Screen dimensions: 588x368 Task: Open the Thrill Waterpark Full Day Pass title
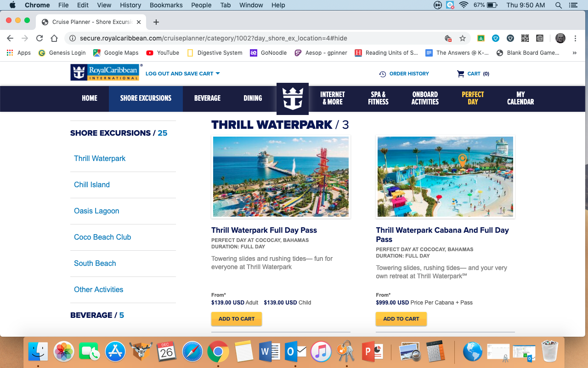(264, 230)
